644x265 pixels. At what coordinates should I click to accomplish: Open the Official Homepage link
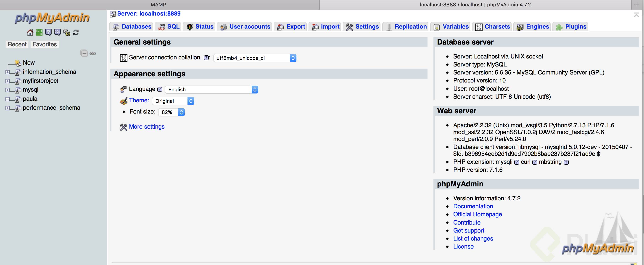tap(477, 214)
